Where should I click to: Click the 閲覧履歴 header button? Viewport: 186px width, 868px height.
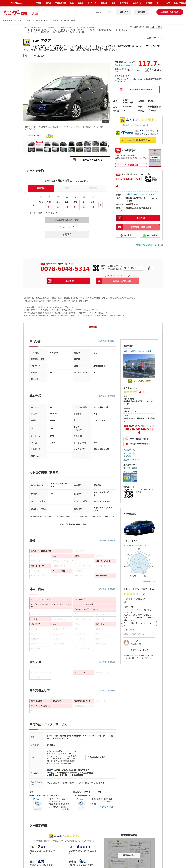click(x=141, y=12)
